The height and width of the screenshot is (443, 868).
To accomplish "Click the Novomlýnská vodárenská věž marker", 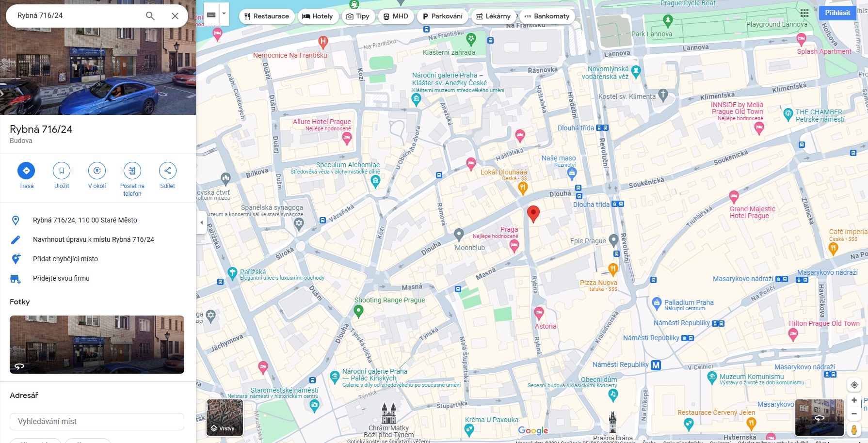I will coord(636,72).
